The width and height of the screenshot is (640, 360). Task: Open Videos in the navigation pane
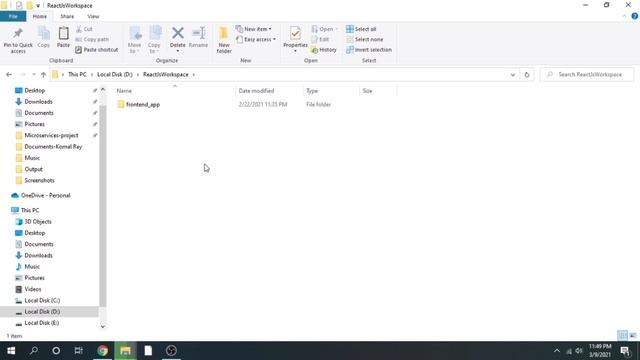pos(32,289)
